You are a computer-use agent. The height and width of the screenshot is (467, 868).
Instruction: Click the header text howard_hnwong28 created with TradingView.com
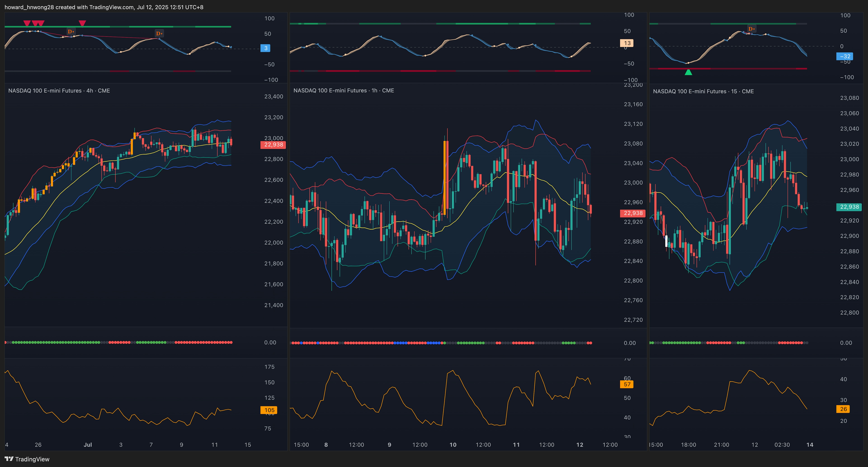69,7
